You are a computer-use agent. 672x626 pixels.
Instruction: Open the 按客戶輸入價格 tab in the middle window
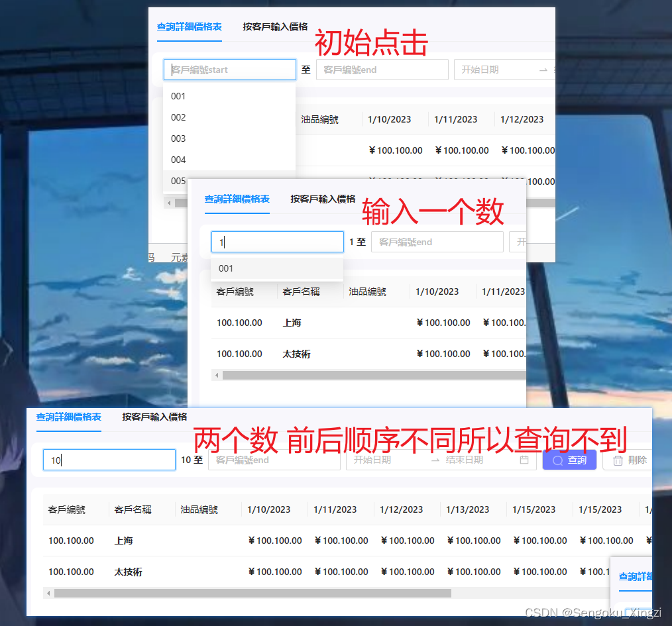tap(322, 197)
